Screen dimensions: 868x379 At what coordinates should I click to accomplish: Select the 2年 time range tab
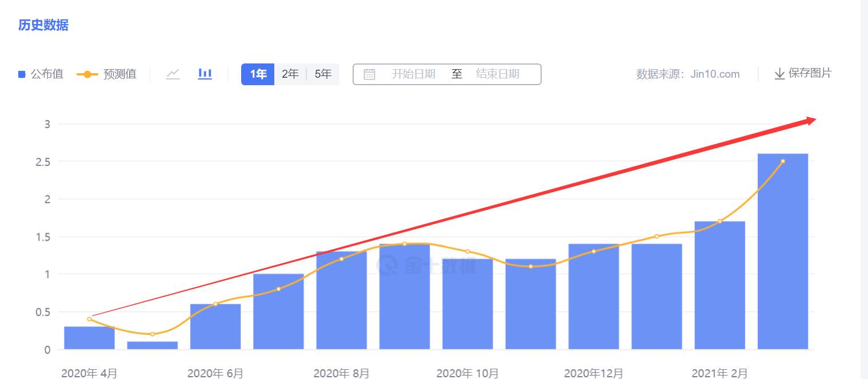point(290,74)
